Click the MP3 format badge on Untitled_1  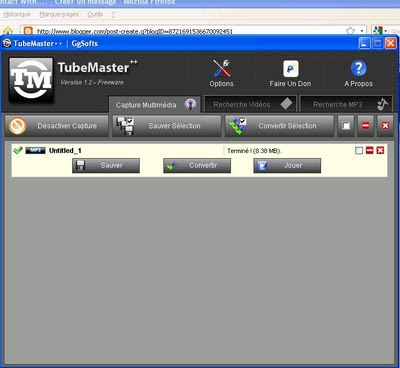click(35, 151)
